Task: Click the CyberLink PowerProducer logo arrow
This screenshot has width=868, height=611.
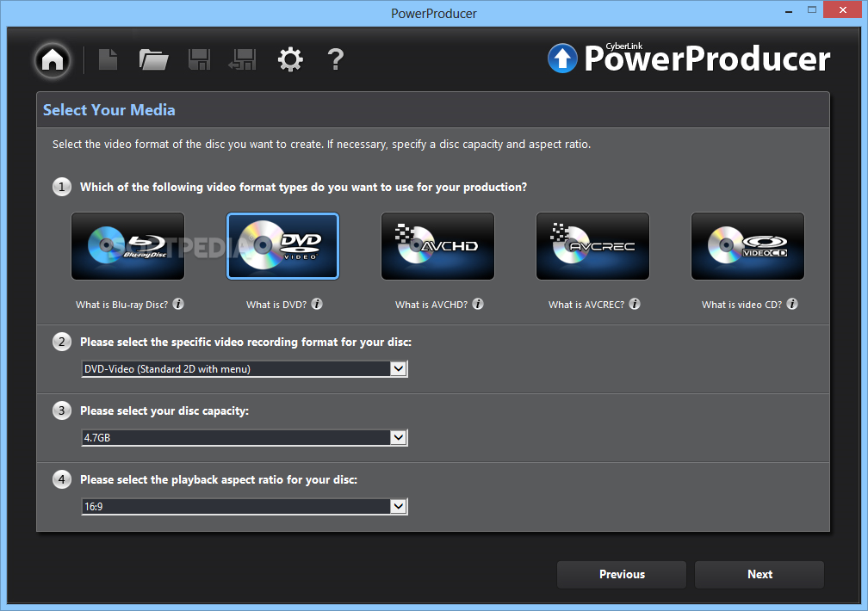Action: [x=562, y=59]
